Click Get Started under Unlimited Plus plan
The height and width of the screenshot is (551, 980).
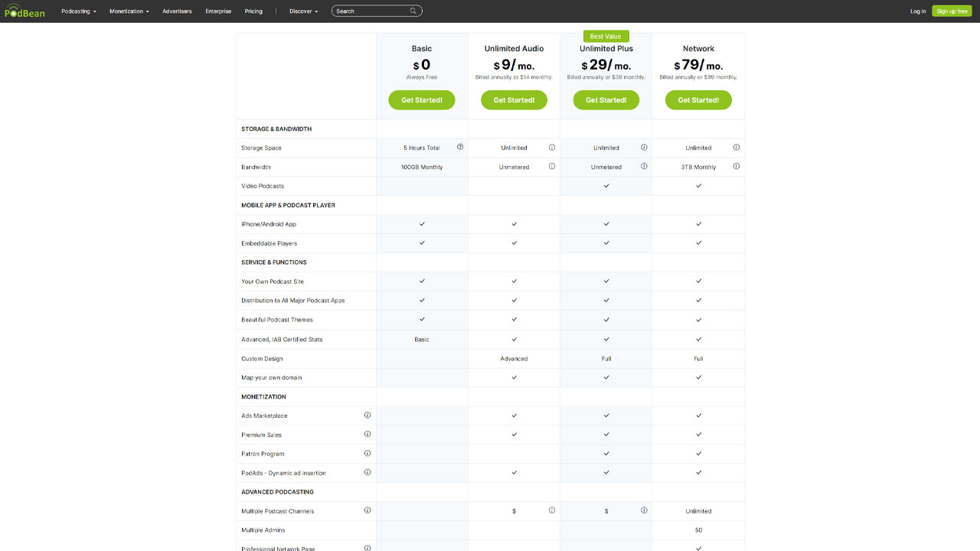point(606,100)
